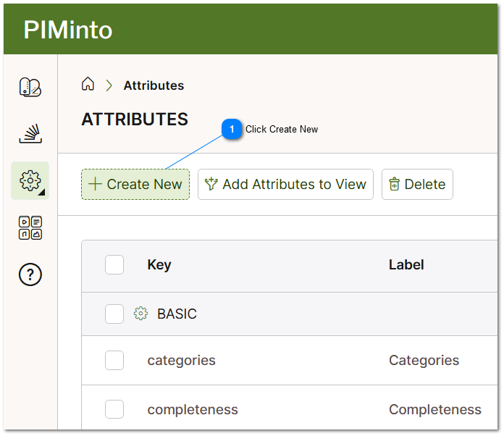Screen dimensions: 504x436
Task: Click the Delete button
Action: (417, 184)
